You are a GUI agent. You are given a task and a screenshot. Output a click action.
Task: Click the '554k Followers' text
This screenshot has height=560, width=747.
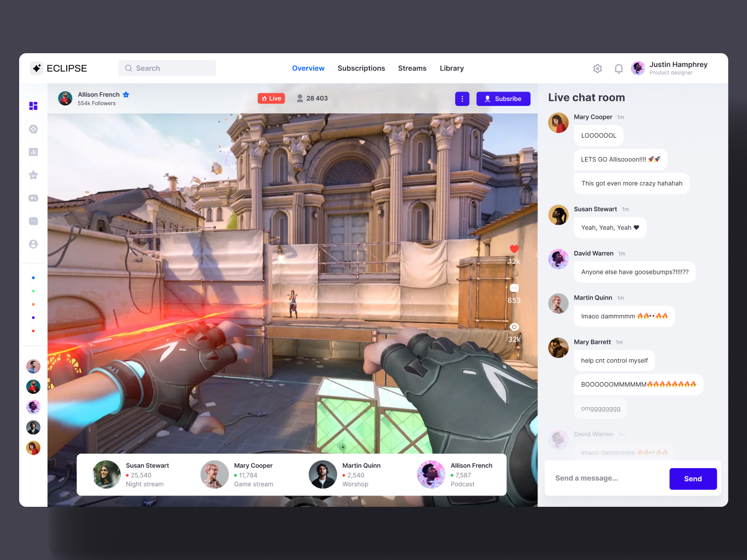97,104
